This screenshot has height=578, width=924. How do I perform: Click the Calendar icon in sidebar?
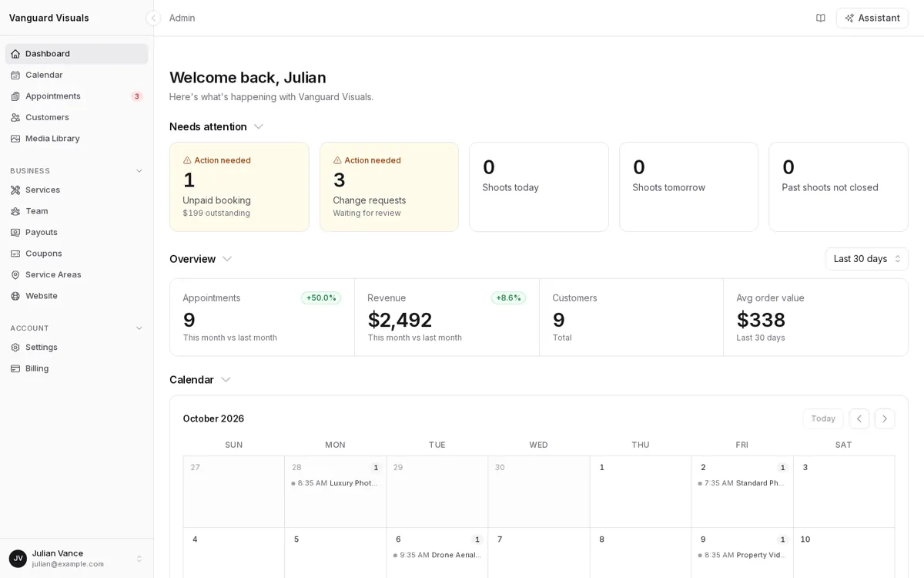15,75
